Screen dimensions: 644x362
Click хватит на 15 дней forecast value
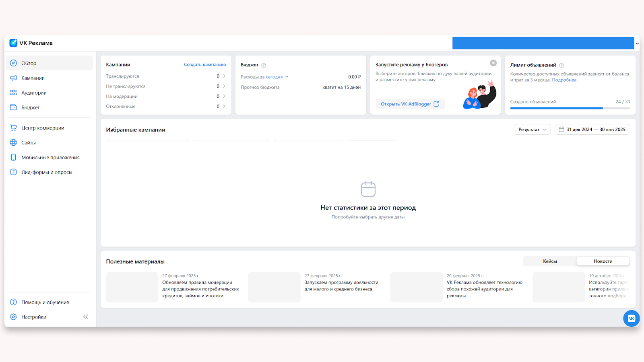click(x=341, y=87)
